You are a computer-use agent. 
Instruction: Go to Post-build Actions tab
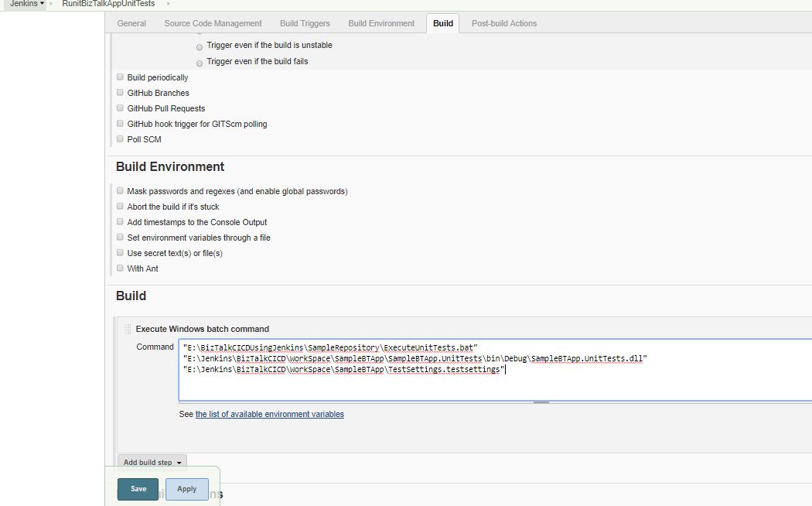point(504,23)
